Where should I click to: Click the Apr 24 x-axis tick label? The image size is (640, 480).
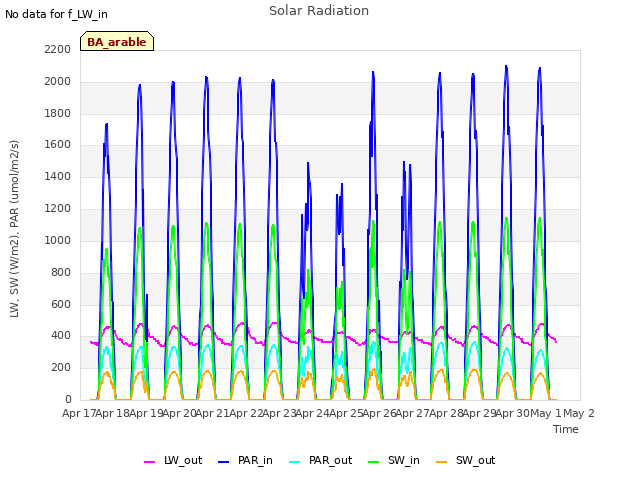tap(312, 413)
